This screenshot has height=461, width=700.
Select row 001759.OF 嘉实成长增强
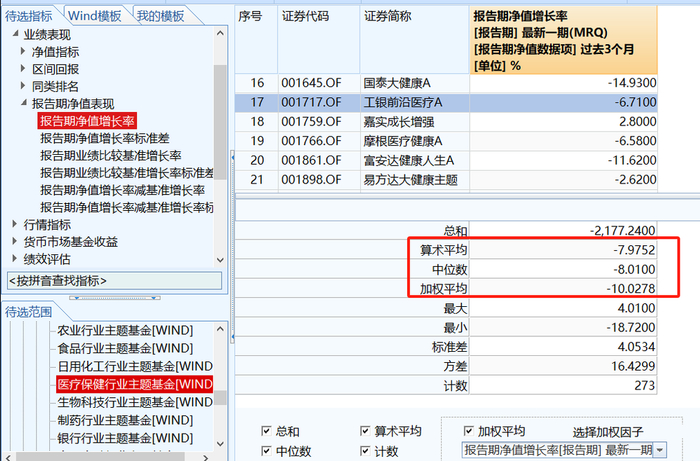(x=446, y=122)
